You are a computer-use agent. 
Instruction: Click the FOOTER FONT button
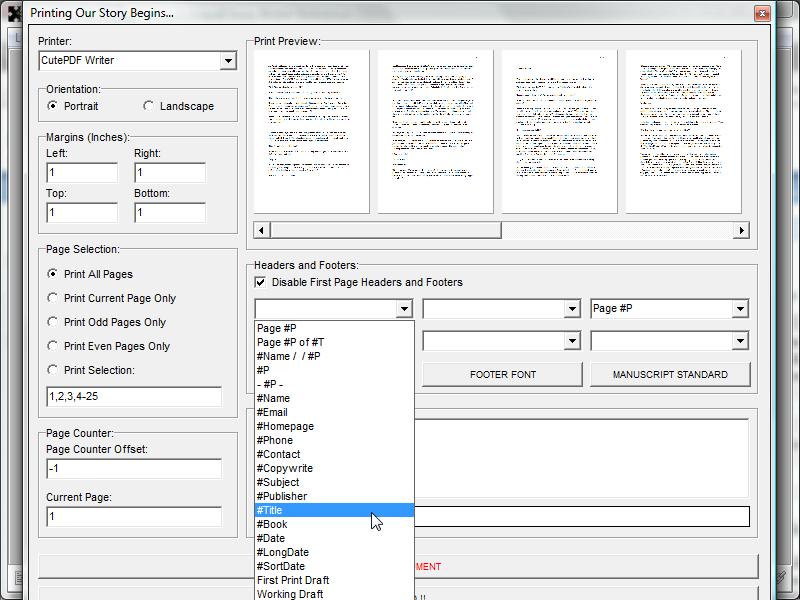(x=502, y=374)
